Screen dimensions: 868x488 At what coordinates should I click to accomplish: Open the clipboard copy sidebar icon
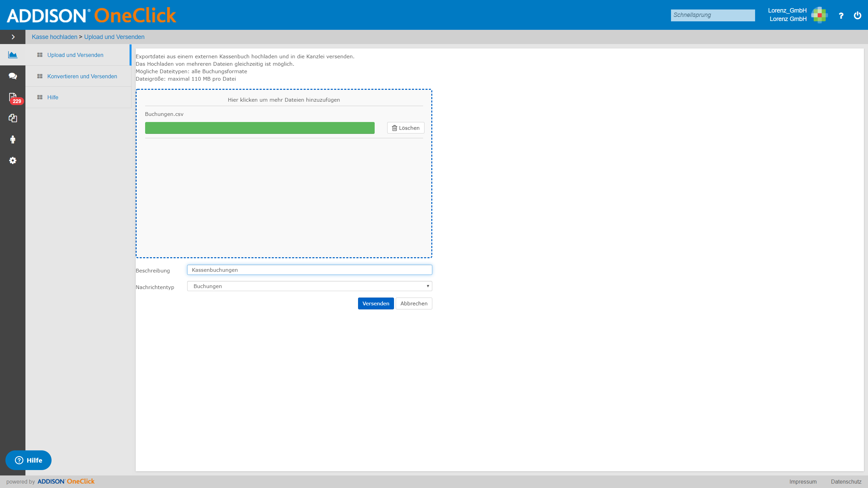point(13,118)
